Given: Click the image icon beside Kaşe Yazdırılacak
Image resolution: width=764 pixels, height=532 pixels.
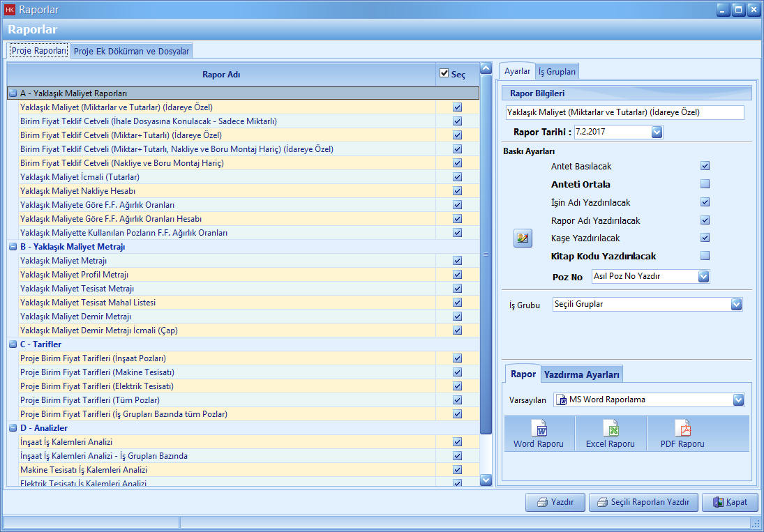Looking at the screenshot, I should tap(523, 238).
